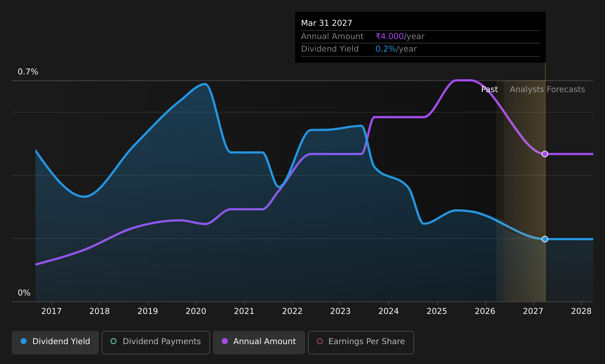This screenshot has height=364, width=605.
Task: Click the 2025 x-axis label
Action: pyautogui.click(x=437, y=311)
